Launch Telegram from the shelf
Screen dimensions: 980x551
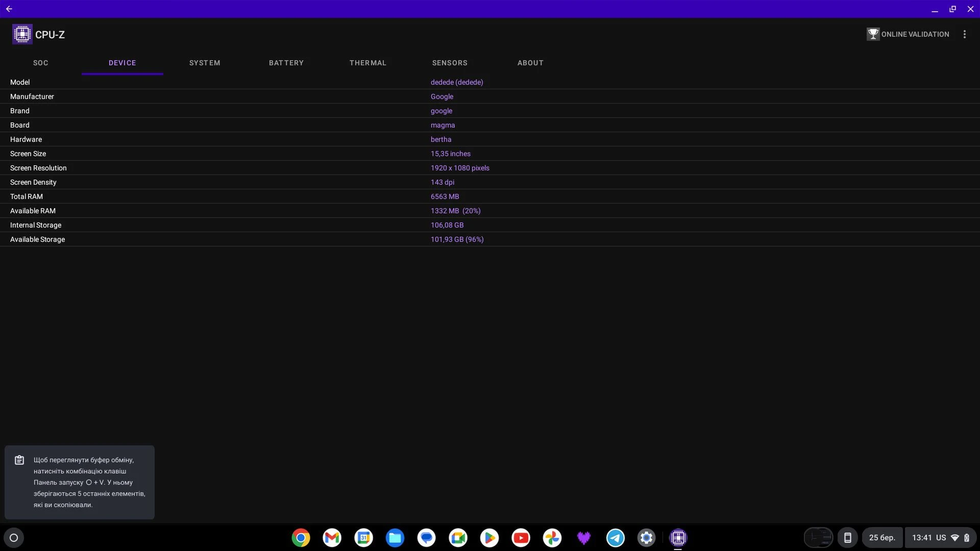click(616, 538)
